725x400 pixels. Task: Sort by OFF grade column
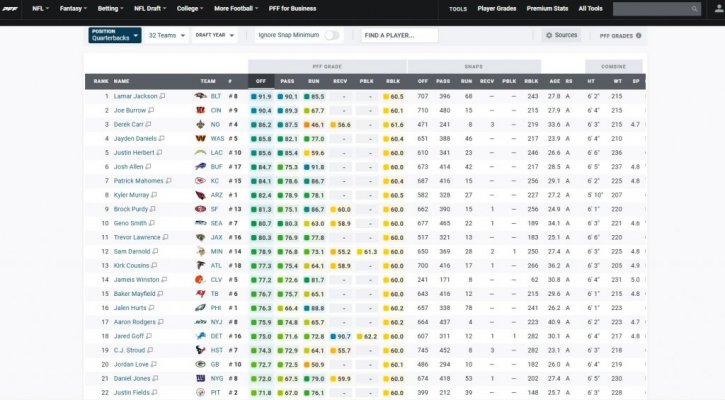pos(261,81)
